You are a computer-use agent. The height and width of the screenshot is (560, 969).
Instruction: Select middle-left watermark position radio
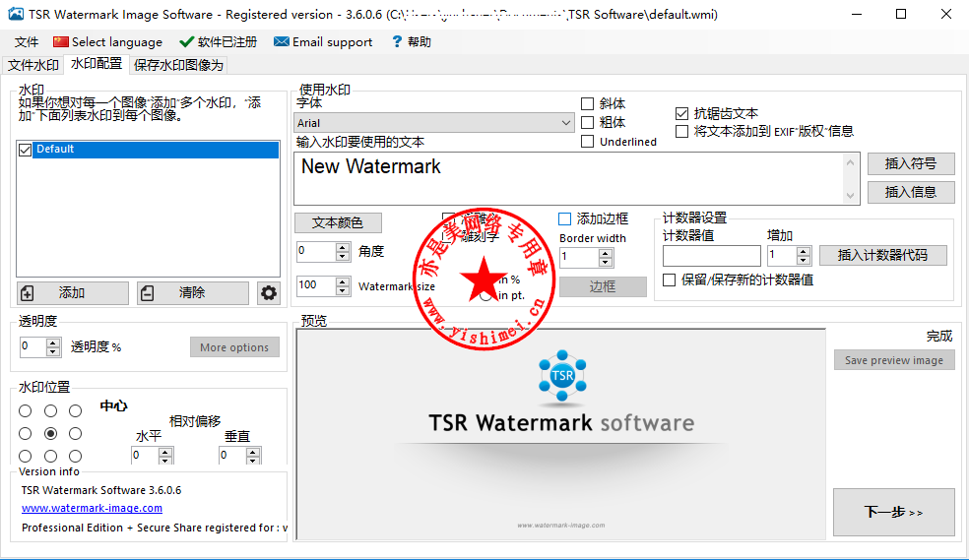point(26,433)
